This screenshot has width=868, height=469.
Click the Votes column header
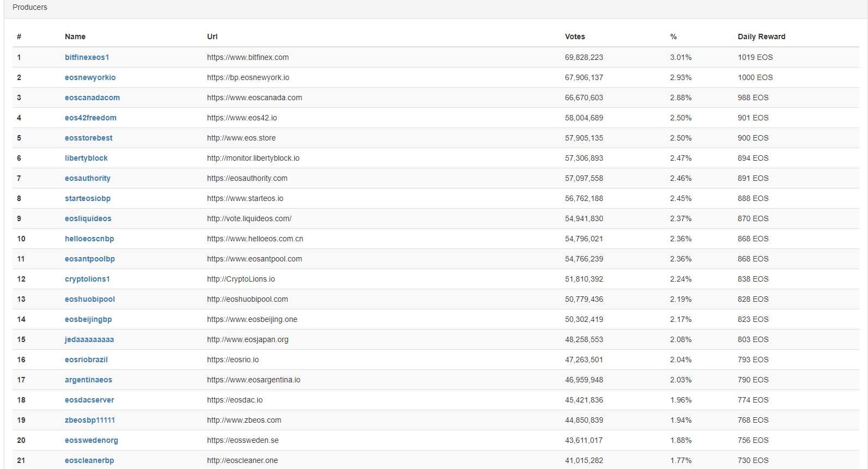(575, 36)
